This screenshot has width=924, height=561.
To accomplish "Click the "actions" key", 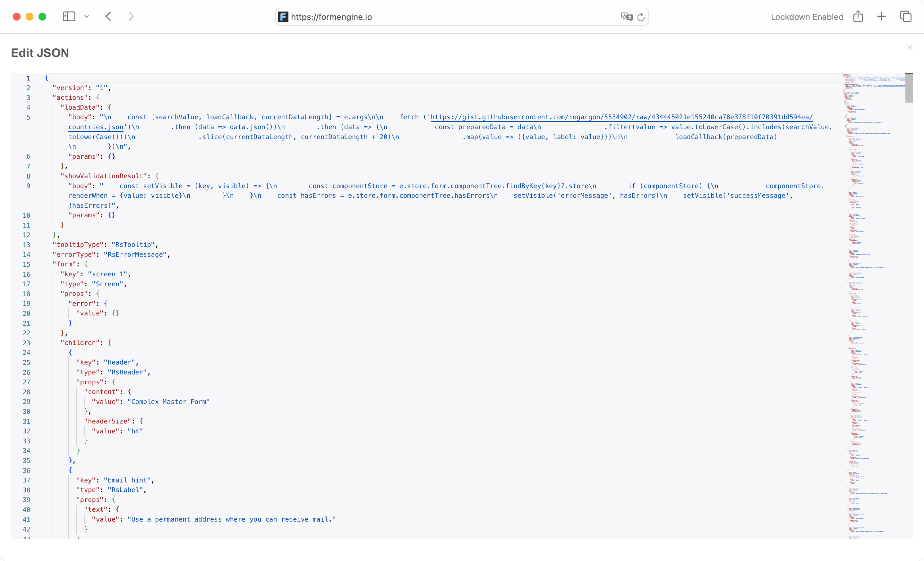I will 70,97.
